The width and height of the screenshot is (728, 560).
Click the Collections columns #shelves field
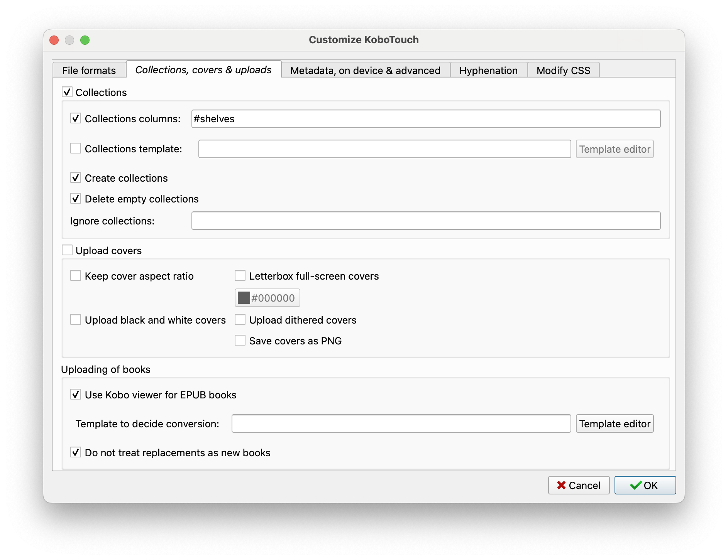tap(426, 119)
